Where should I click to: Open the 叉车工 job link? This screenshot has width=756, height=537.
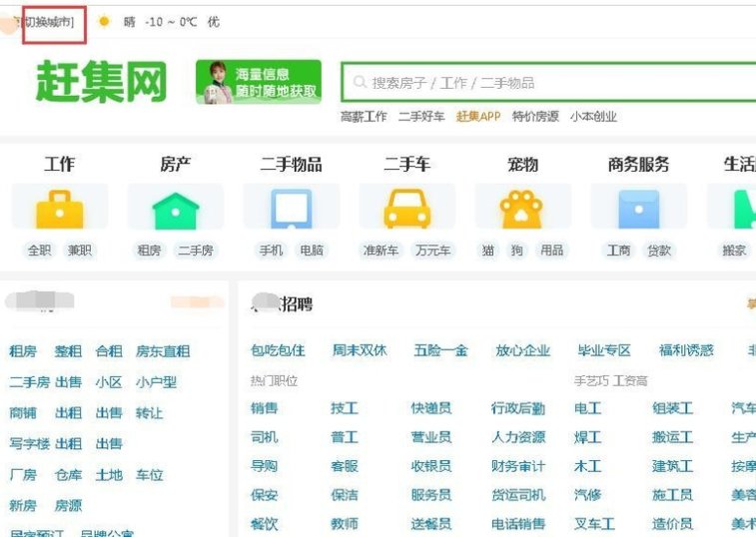point(594,524)
